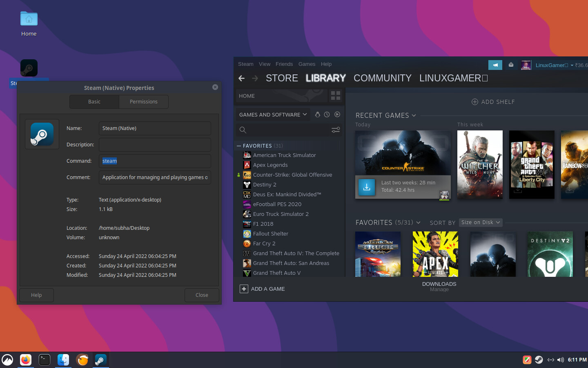Click HOME button in library sidebar
The width and height of the screenshot is (588, 368).
click(x=282, y=96)
